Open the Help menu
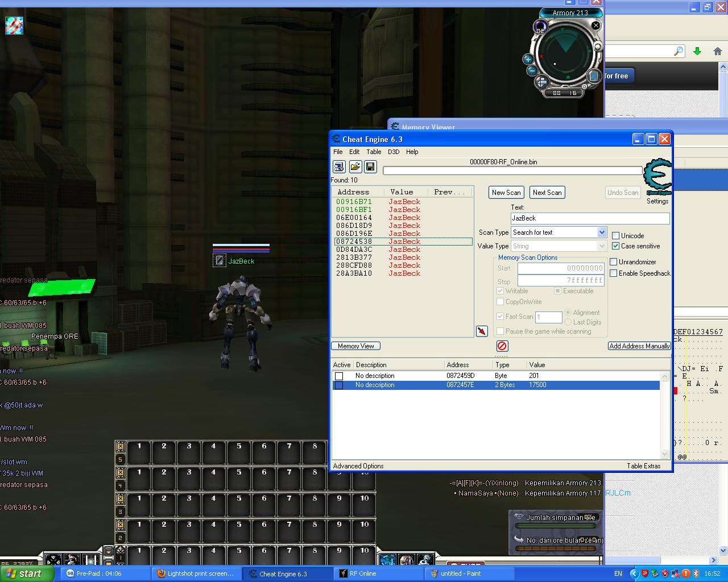 [x=412, y=152]
